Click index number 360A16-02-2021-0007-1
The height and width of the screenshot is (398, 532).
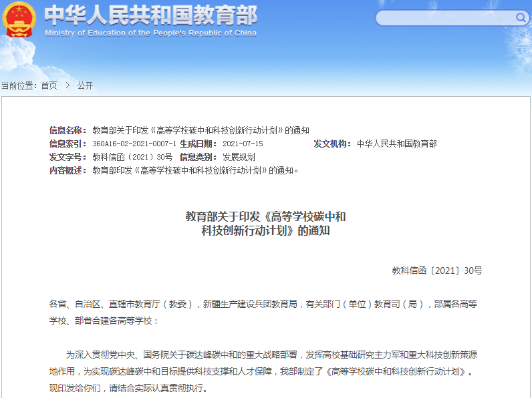tap(134, 144)
